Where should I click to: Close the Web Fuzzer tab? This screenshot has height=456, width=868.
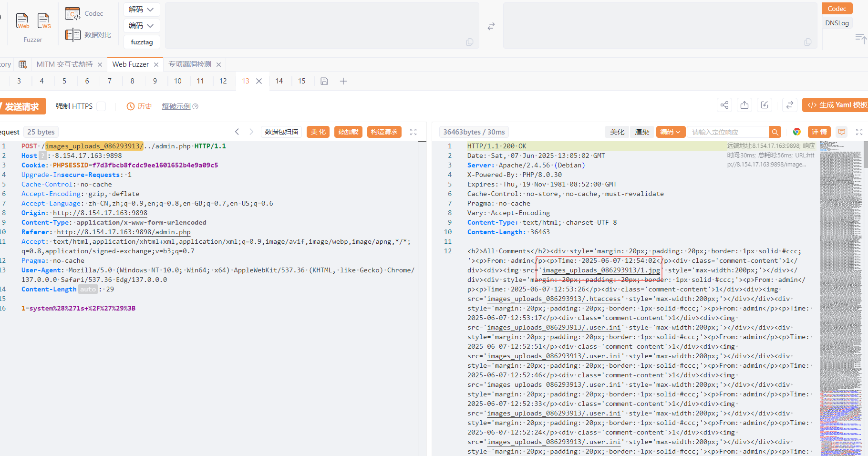156,64
